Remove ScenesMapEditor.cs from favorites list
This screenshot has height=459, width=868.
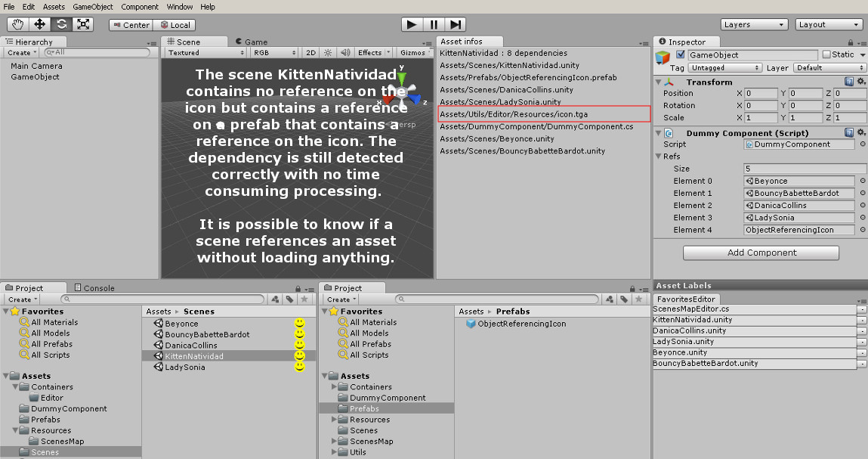click(862, 309)
